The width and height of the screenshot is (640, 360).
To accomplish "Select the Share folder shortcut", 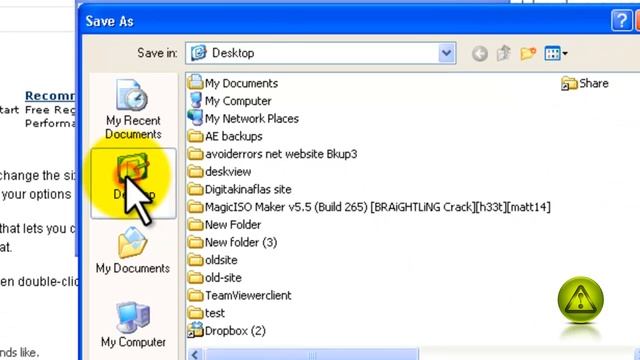I will 585,83.
